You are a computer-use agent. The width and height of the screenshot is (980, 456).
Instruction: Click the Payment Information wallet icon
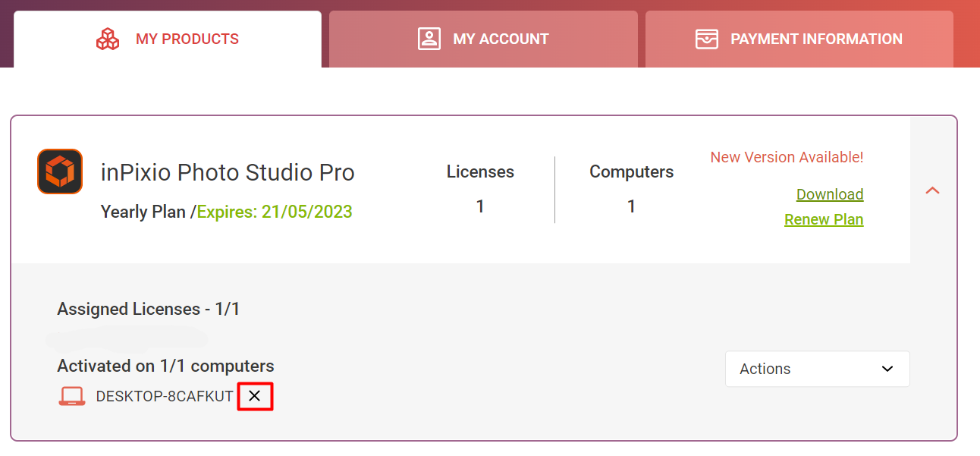[x=706, y=38]
